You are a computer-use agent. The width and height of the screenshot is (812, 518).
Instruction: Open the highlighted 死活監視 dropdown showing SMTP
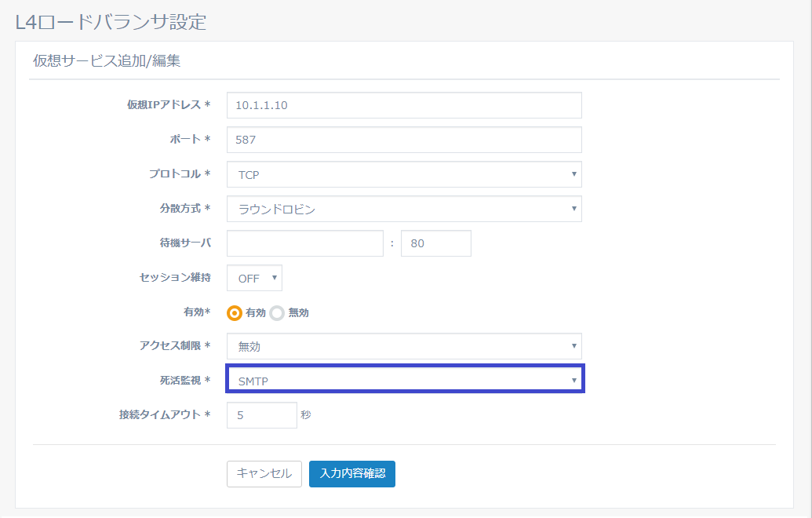pyautogui.click(x=404, y=379)
